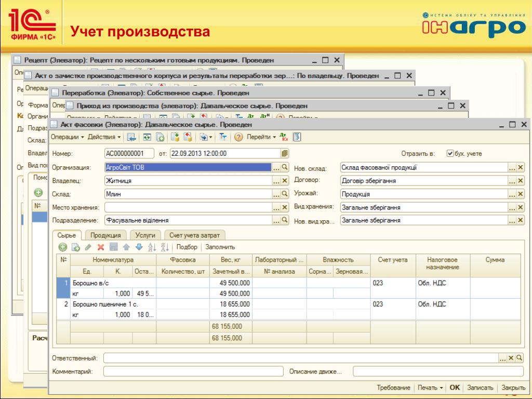Open the Перейти dropdown in toolbar
Screen dimensions: 532x399
click(x=261, y=137)
